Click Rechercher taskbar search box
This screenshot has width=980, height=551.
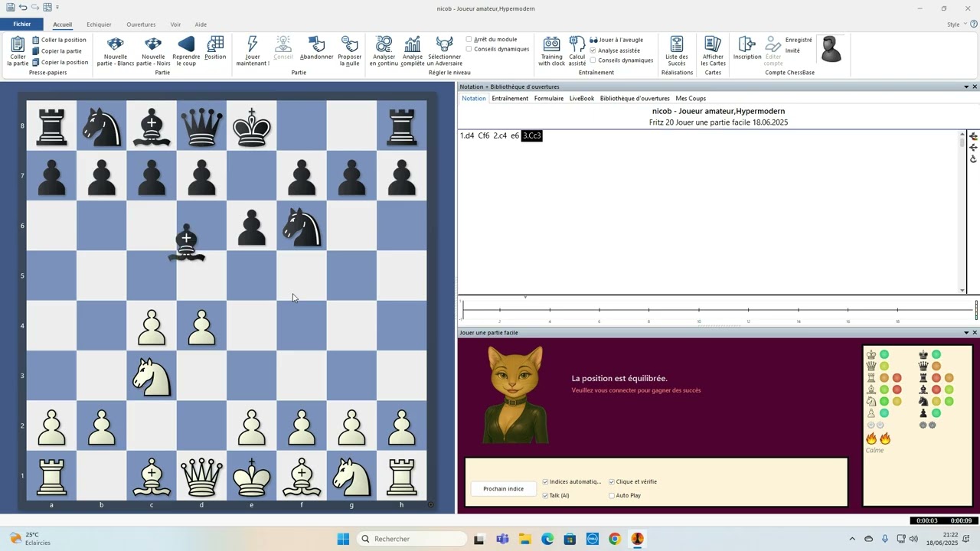click(412, 539)
